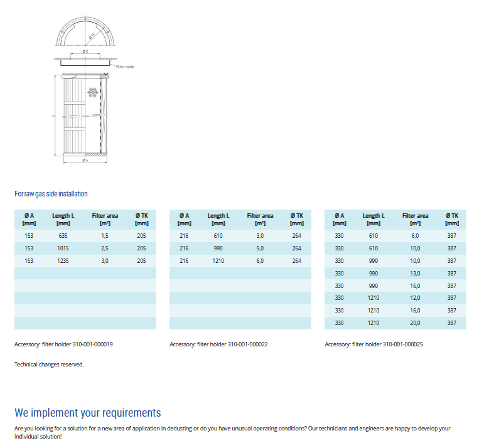Click the 12,0 filter area value

point(415,298)
